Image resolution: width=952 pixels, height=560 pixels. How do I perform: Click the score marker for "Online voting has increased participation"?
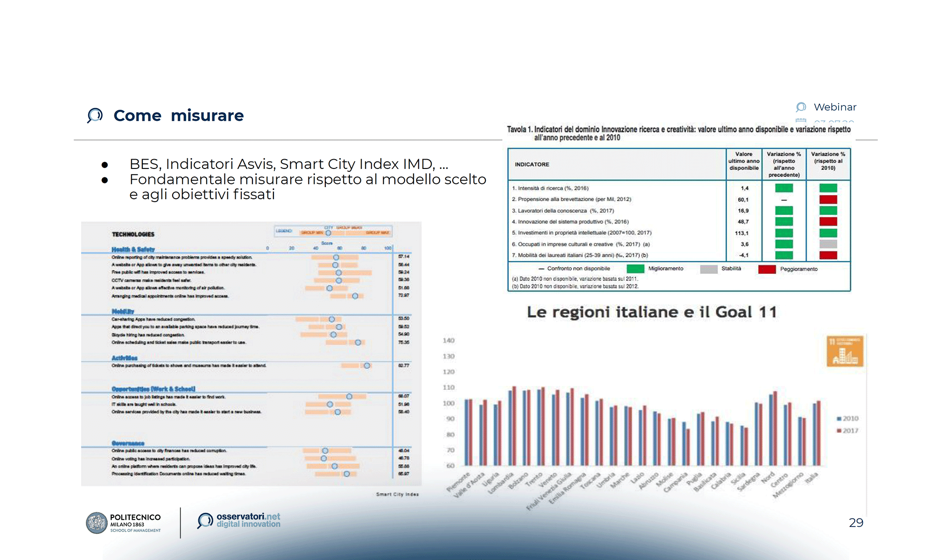[324, 458]
